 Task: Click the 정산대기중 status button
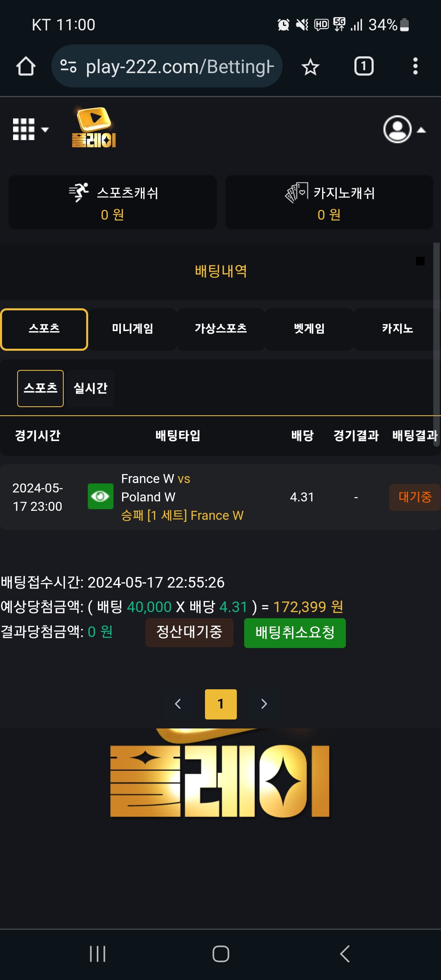189,633
